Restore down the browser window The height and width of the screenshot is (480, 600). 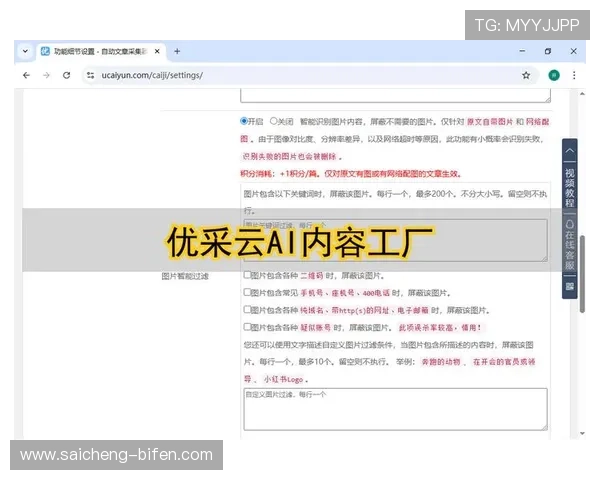tap(548, 51)
